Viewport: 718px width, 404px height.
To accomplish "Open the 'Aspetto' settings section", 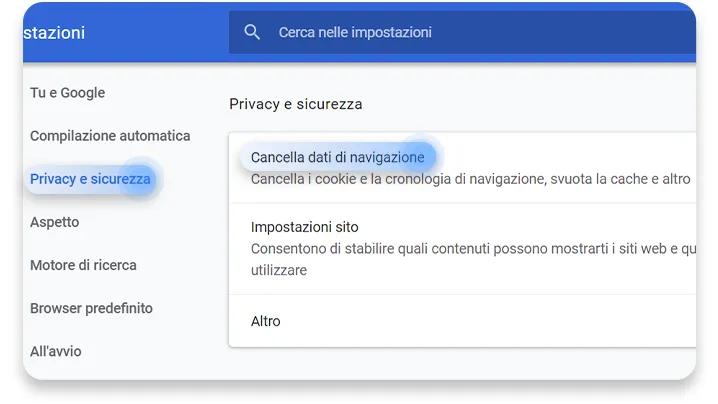I will pos(54,222).
